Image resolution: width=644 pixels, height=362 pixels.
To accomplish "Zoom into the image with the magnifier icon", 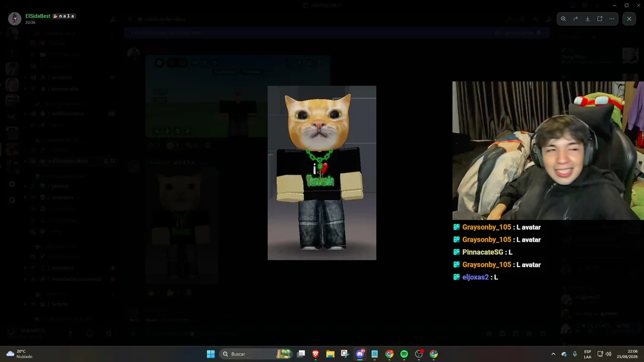I will [x=563, y=19].
